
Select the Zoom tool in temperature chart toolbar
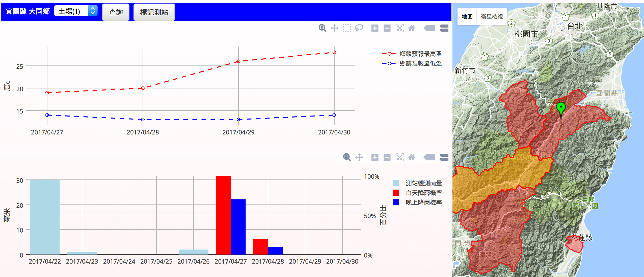(x=322, y=28)
